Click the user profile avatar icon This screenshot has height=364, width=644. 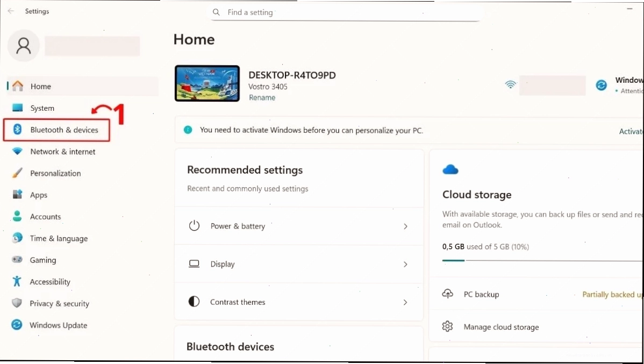[24, 46]
